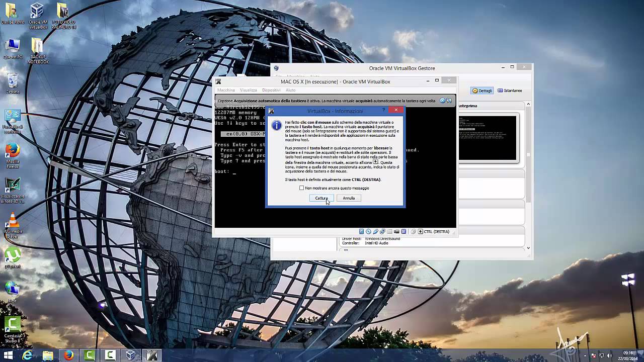Enable 'Non mostrare ancora questo messaggio' checkbox
This screenshot has width=644, height=362.
pos(302,188)
